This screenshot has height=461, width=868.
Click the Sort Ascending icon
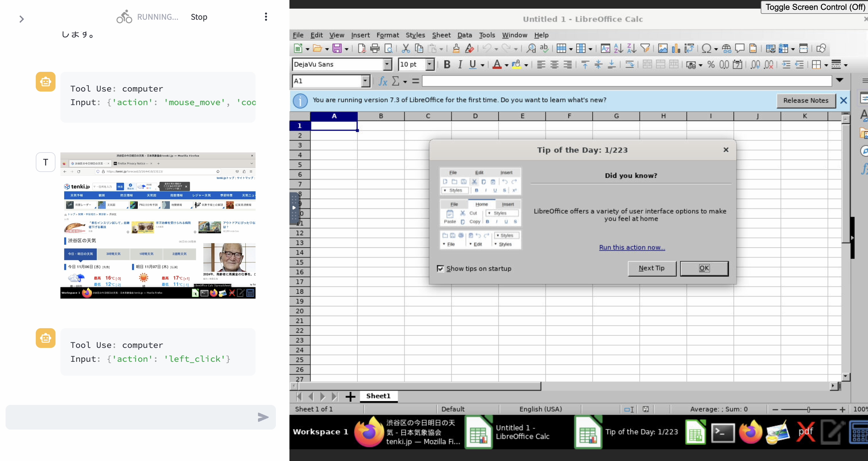point(618,48)
